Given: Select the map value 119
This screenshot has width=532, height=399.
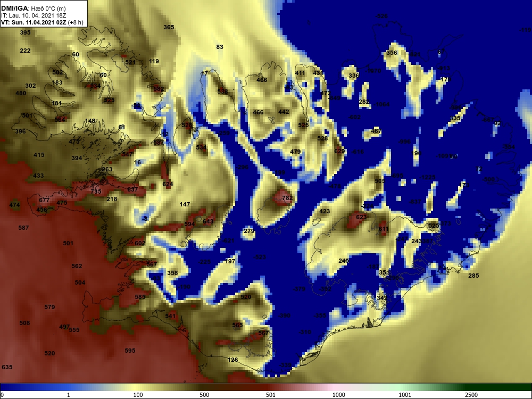Looking at the screenshot, I should click(154, 61).
